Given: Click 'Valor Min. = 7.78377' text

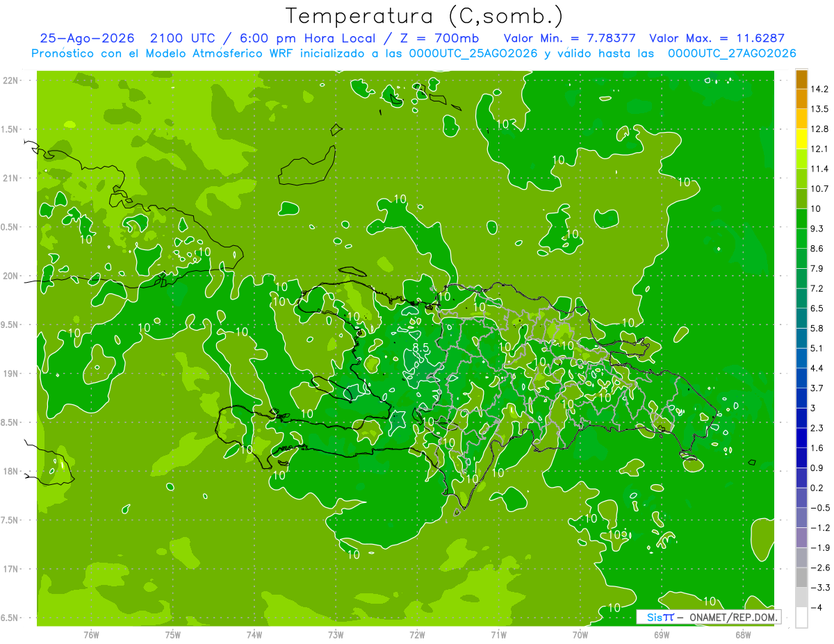Looking at the screenshot, I should click(x=571, y=38).
